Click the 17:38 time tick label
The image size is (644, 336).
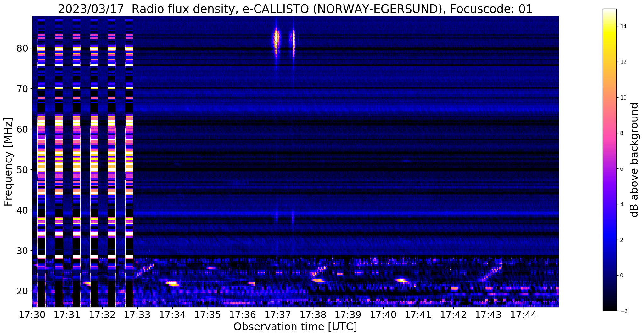[x=313, y=315]
